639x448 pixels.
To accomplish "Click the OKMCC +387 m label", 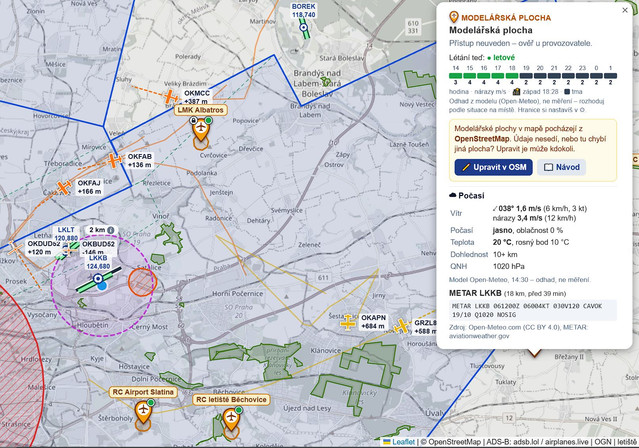I will [x=196, y=97].
